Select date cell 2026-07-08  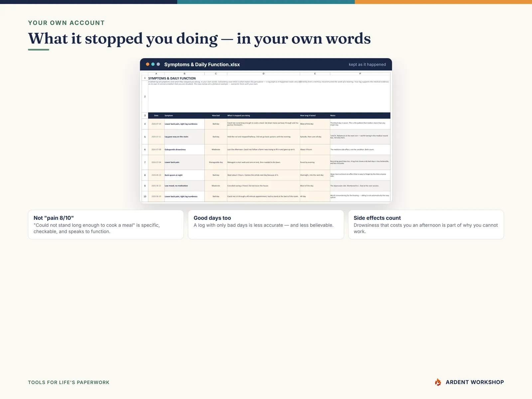pyautogui.click(x=156, y=150)
